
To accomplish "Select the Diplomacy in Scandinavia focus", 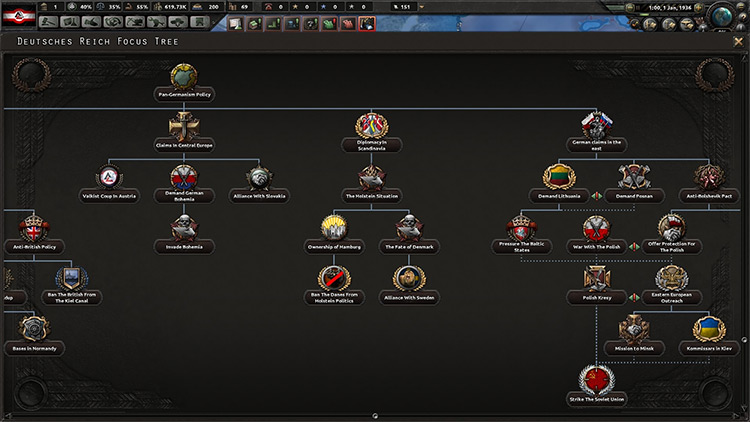I will pyautogui.click(x=372, y=133).
